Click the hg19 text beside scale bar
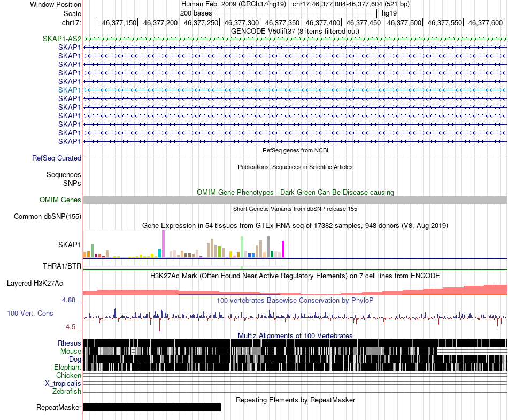 point(389,13)
